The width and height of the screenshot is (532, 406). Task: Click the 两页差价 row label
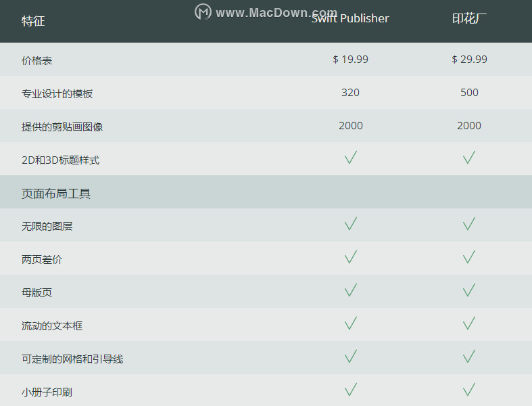pyautogui.click(x=42, y=260)
